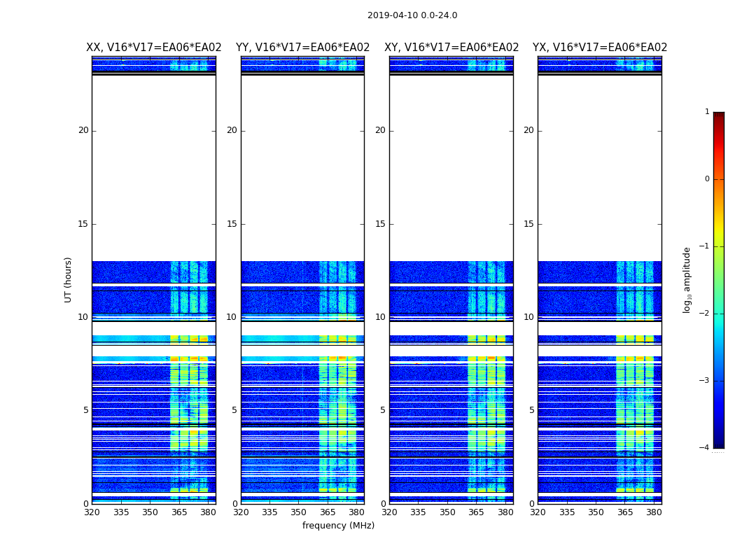Click the 350 MHz tick under YX panel
Screen dimensions: 735x560
click(596, 512)
